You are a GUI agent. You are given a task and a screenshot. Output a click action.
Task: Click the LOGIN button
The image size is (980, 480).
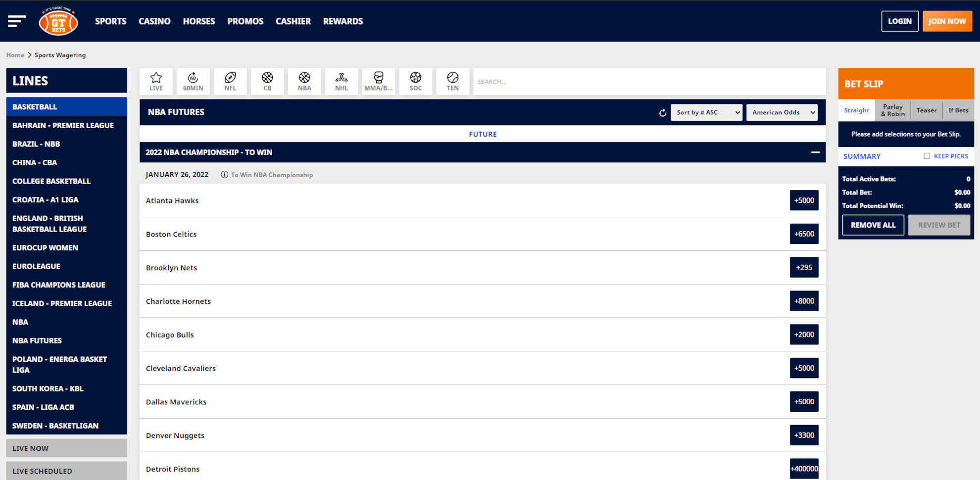(x=900, y=21)
